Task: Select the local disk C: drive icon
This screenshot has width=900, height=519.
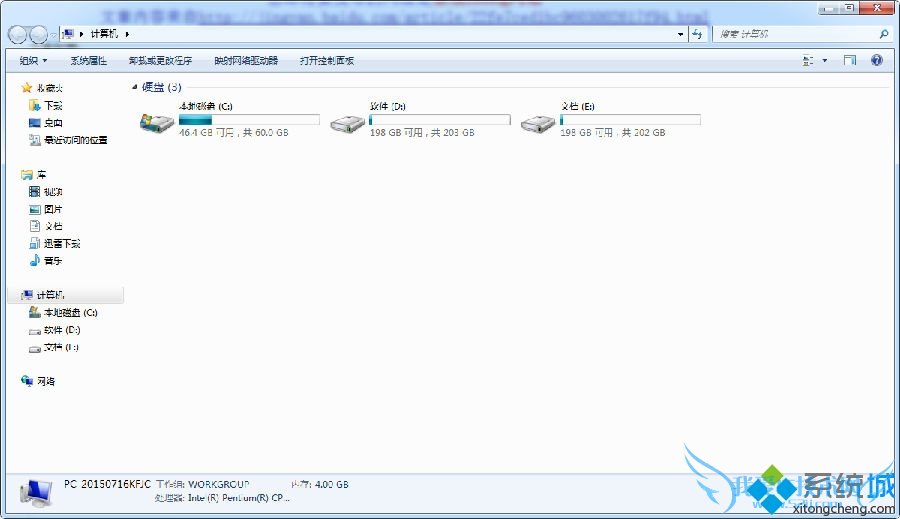Action: [x=157, y=122]
